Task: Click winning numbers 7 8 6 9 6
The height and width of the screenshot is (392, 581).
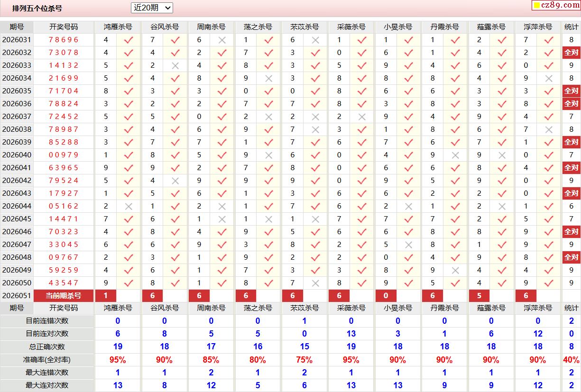Action: pyautogui.click(x=64, y=40)
